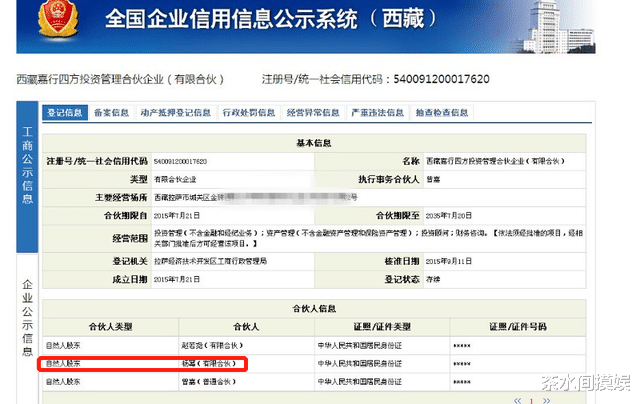Click the masked ID ***** in the first partner row
This screenshot has height=404, width=640.
coord(462,346)
